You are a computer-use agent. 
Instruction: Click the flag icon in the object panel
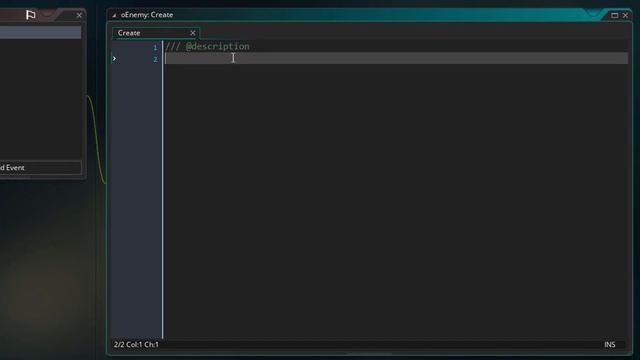click(x=31, y=15)
